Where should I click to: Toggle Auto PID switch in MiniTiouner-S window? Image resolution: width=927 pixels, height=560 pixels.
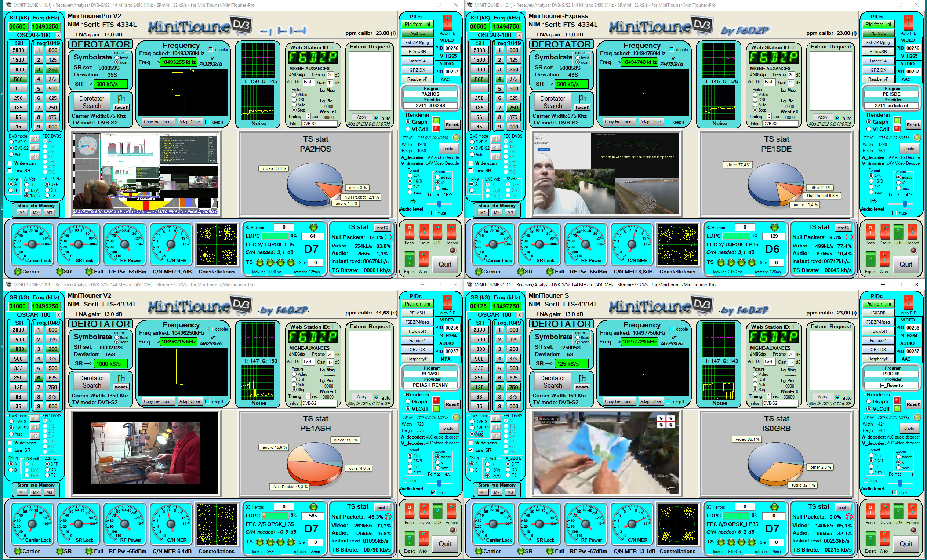908,302
